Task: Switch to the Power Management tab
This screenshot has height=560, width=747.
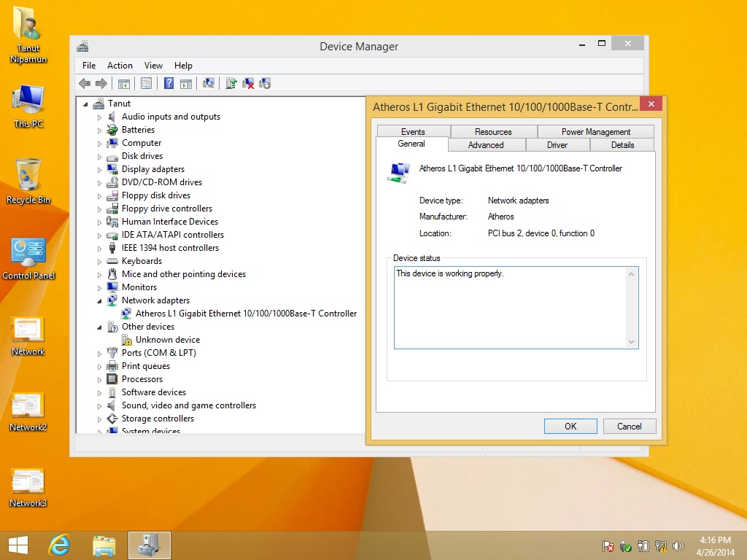Action: (x=595, y=132)
